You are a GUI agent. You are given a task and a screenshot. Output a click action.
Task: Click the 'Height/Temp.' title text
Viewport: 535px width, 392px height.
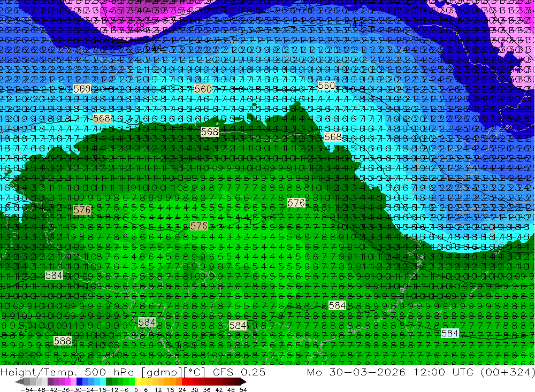[39, 372]
